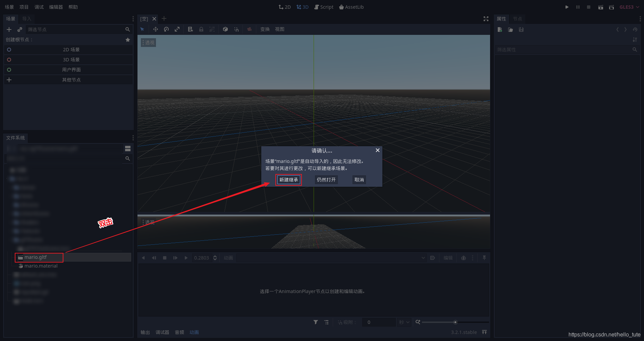The image size is (644, 341).
Task: Open the 调试 menu
Action: point(39,7)
